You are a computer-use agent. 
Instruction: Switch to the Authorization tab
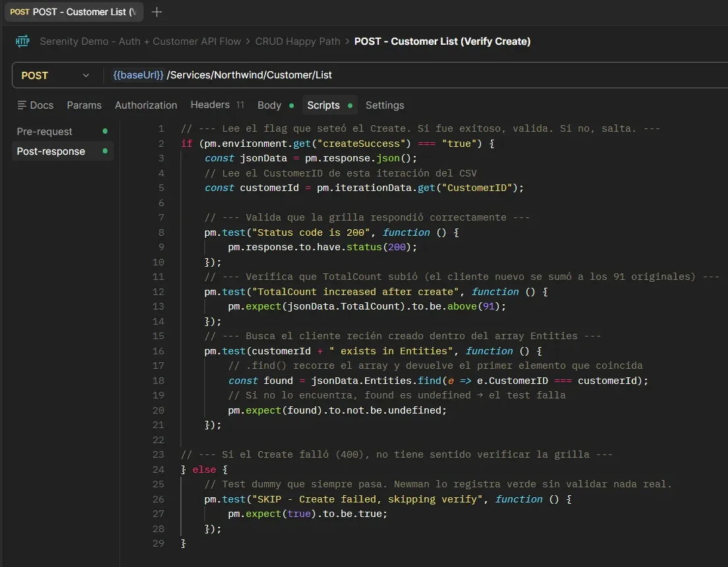[x=146, y=105]
